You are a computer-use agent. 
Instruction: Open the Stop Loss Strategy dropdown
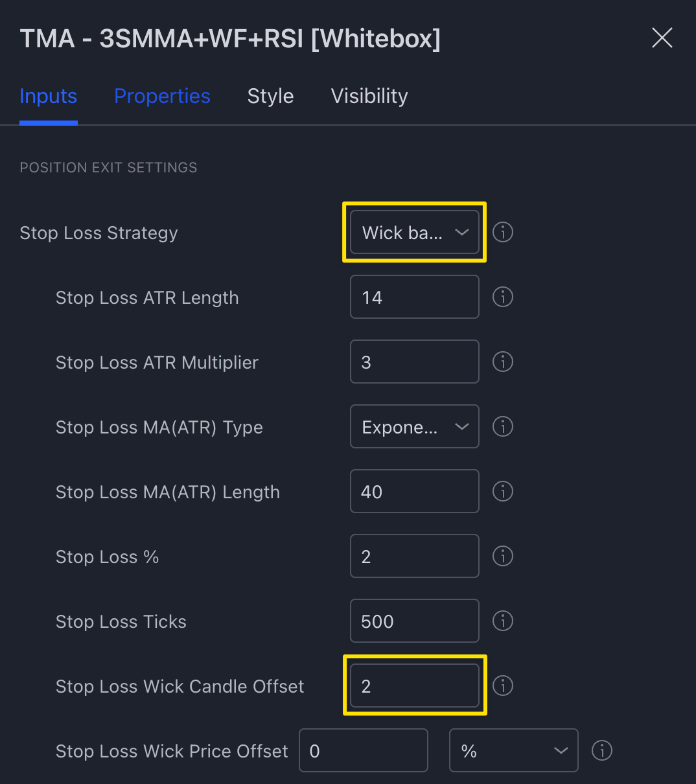click(x=414, y=232)
